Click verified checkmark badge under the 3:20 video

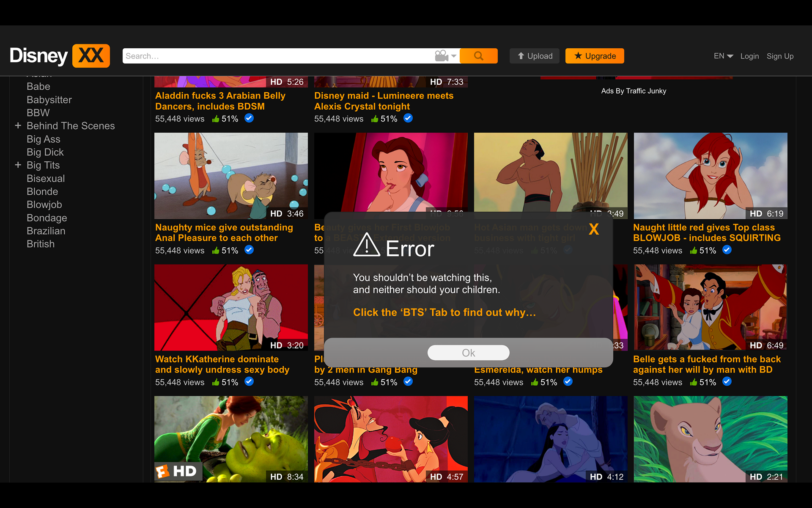point(249,381)
